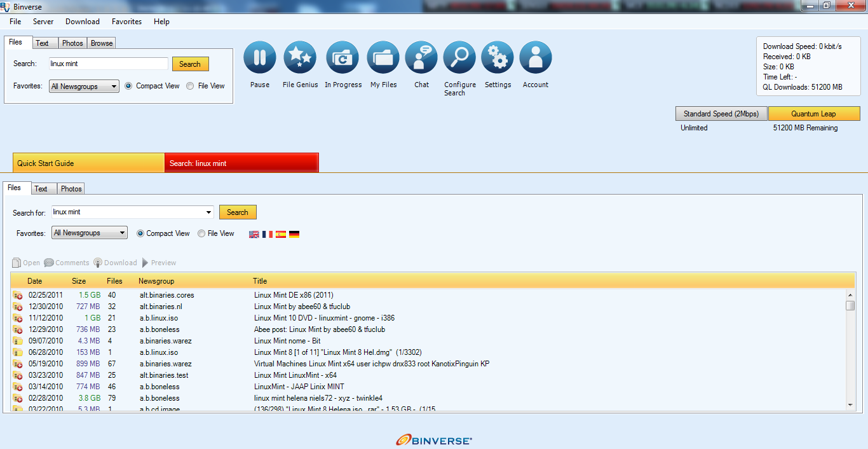The height and width of the screenshot is (449, 868).
Task: Open the File menu
Action: 15,22
